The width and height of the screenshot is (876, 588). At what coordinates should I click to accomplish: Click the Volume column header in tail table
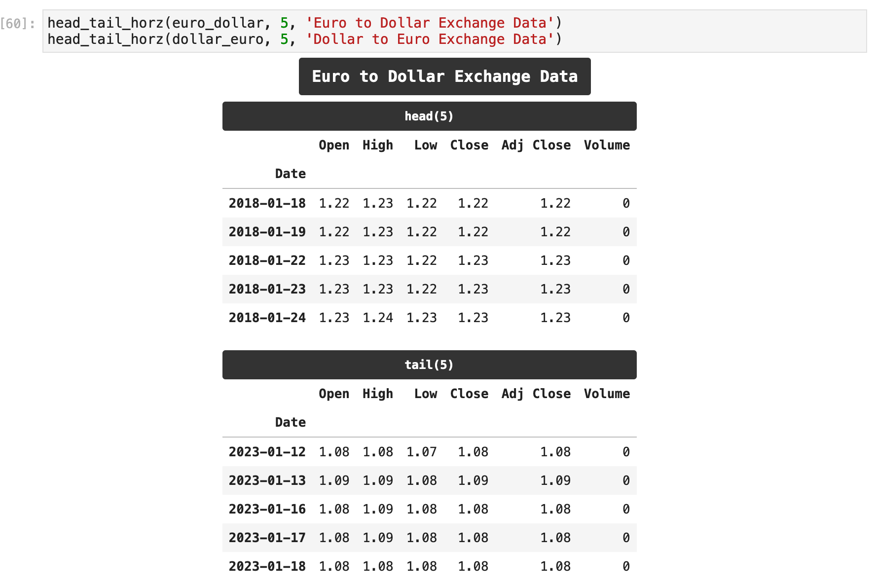point(607,394)
